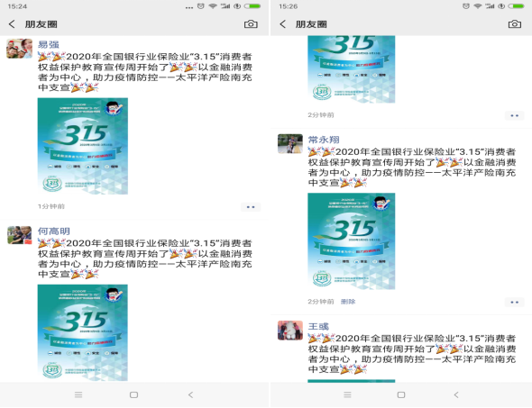Screen dimensions: 532x408
Task: Open 常永翔's profile avatar
Action: click(290, 144)
